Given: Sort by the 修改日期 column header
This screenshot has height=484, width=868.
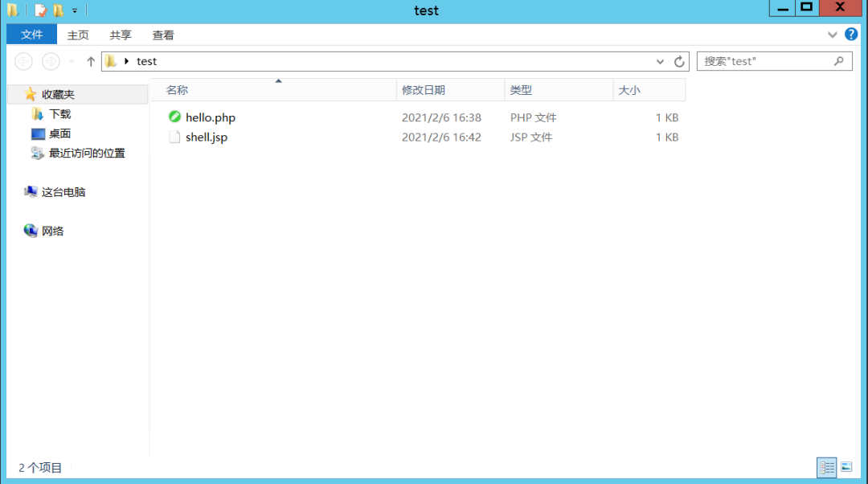Looking at the screenshot, I should click(x=451, y=90).
